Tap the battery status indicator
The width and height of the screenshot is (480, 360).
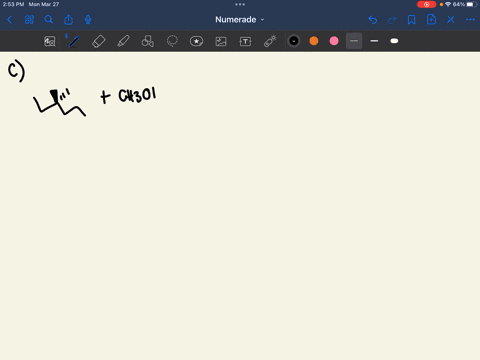[x=472, y=4]
